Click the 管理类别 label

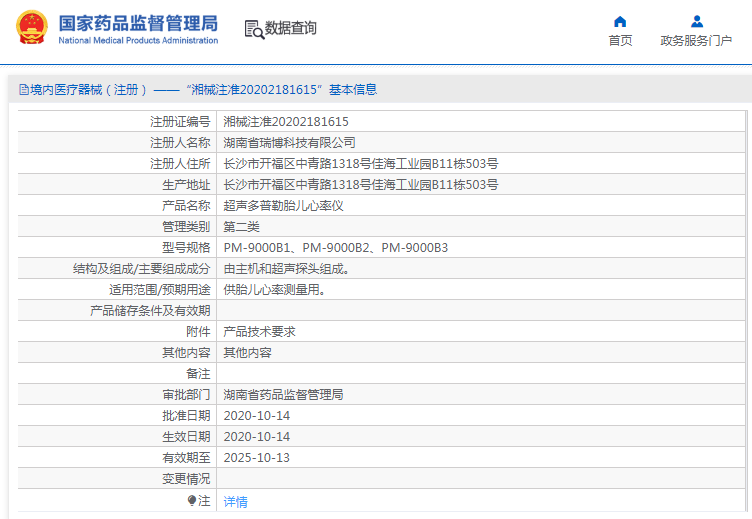pyautogui.click(x=186, y=227)
